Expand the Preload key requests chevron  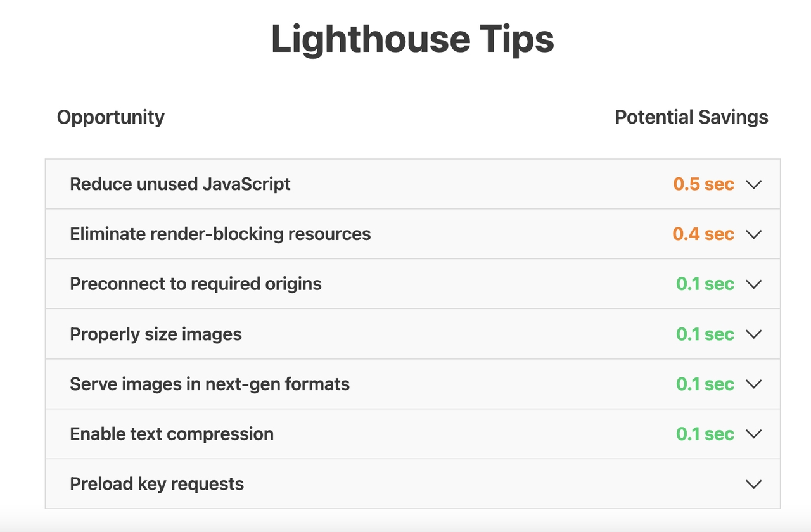coord(753,484)
